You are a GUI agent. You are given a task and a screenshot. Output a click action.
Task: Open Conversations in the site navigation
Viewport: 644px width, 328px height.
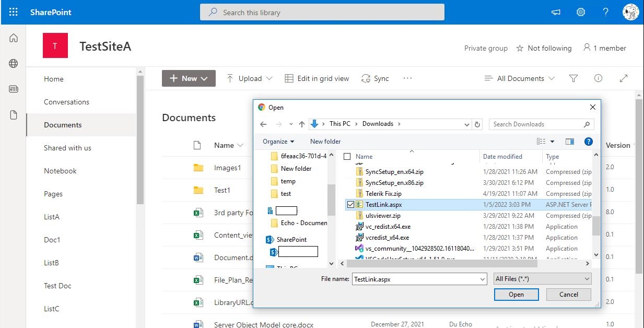coord(66,102)
